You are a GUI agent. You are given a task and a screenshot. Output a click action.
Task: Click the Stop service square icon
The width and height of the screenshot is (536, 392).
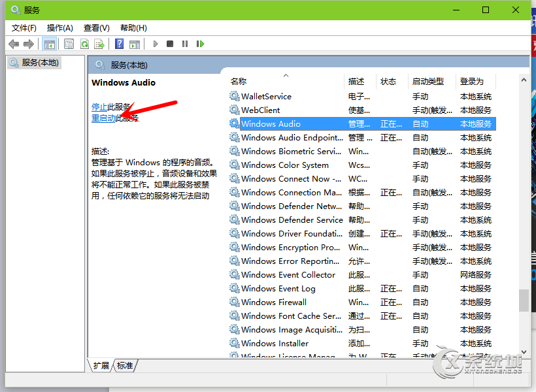point(170,44)
